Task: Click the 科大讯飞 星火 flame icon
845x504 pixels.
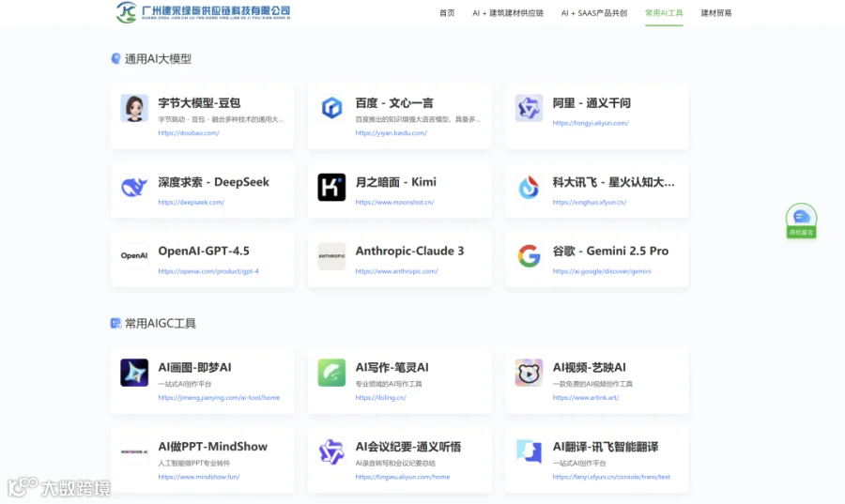Action: coord(529,188)
